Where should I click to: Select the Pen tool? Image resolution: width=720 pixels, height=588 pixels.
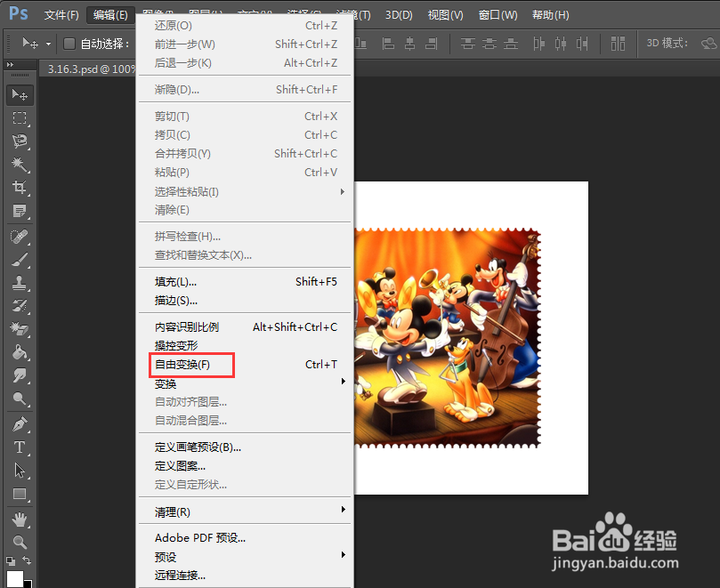click(x=20, y=424)
